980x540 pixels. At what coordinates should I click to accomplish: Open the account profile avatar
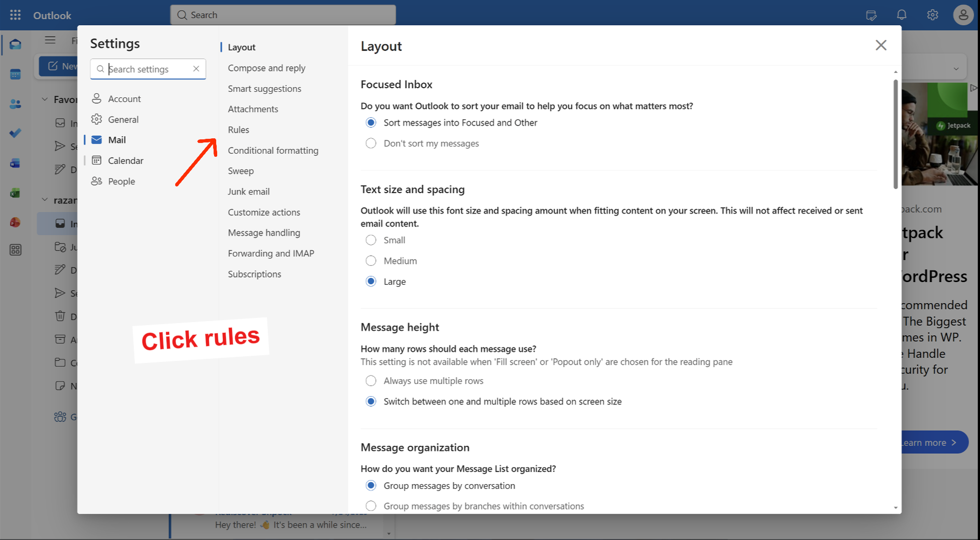coord(963,15)
